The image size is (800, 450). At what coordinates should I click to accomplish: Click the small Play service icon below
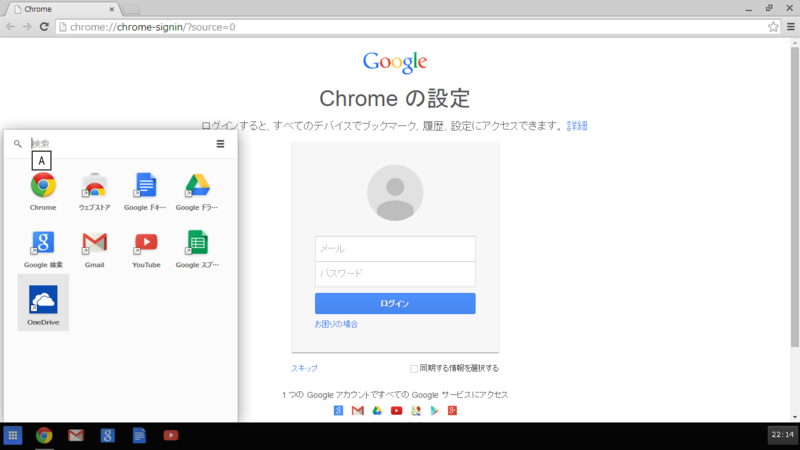(x=434, y=410)
